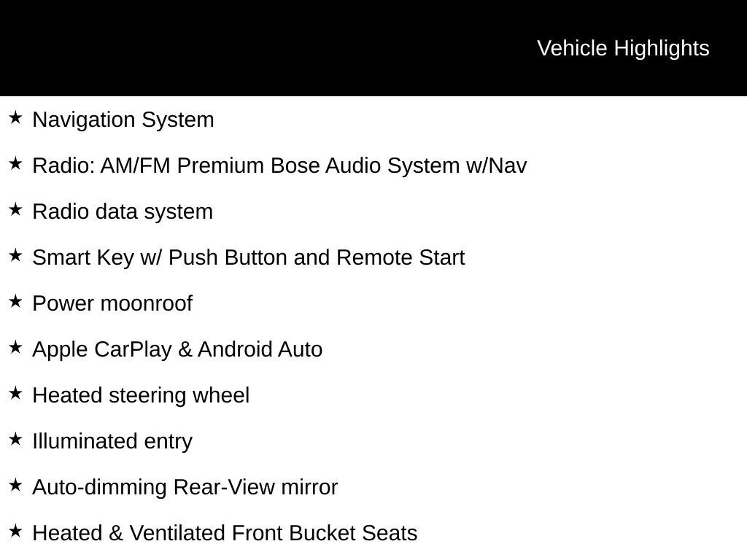Click the star beside Smart Key w/ Push Button
The height and width of the screenshot is (560, 747).
click(15, 255)
